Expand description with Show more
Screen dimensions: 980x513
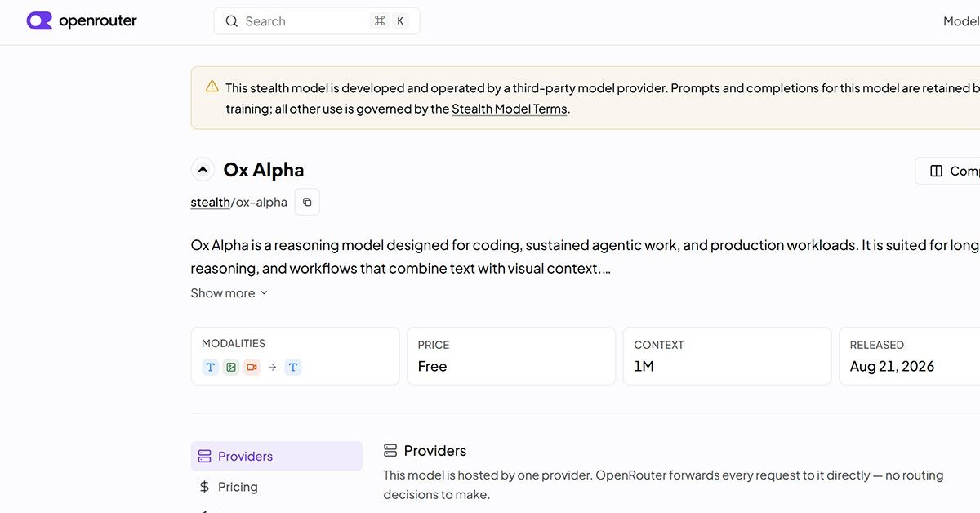pos(229,293)
